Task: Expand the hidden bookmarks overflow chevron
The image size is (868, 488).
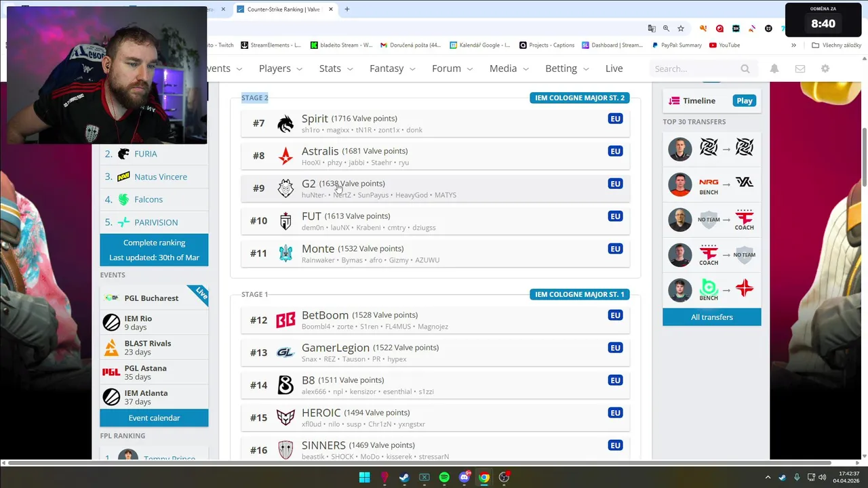Action: pos(793,45)
